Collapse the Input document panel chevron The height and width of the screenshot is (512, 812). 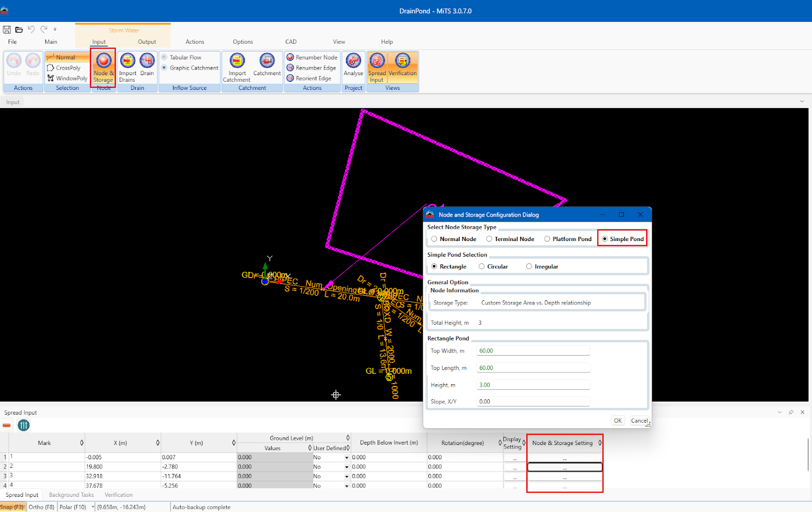click(802, 101)
